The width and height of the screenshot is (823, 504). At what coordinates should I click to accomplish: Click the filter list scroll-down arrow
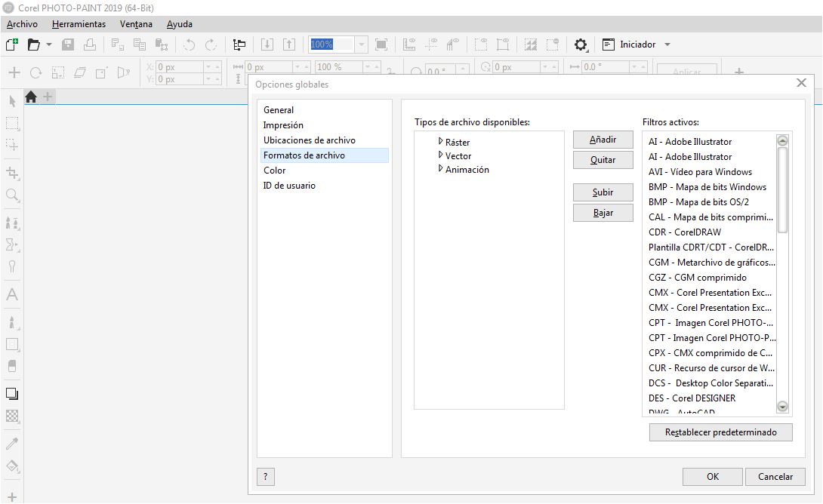click(x=782, y=406)
